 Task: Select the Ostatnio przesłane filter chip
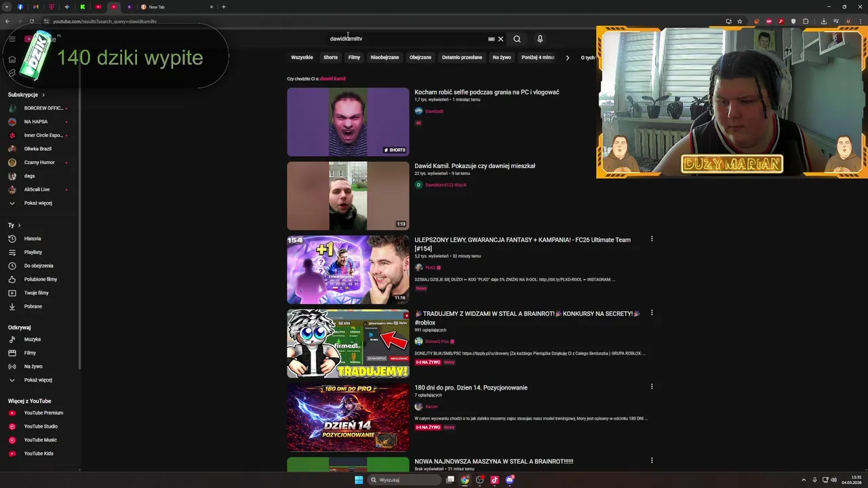point(462,58)
